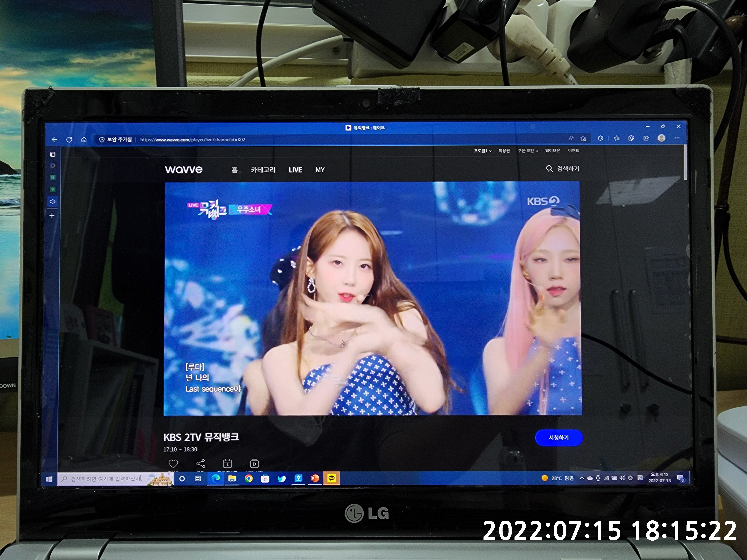Open File Explorer from the taskbar
Image resolution: width=747 pixels, height=560 pixels.
tap(232, 479)
